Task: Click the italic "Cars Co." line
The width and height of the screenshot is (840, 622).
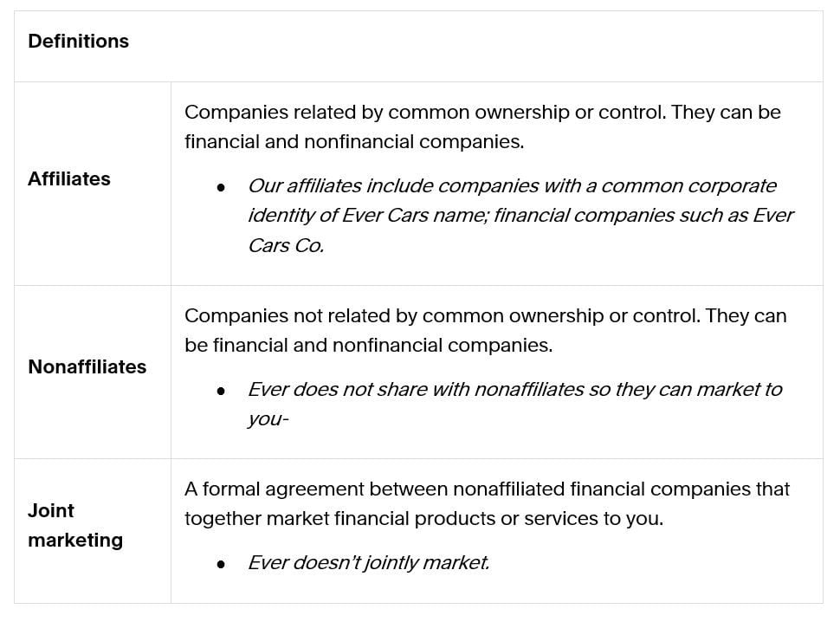Action: click(x=286, y=245)
